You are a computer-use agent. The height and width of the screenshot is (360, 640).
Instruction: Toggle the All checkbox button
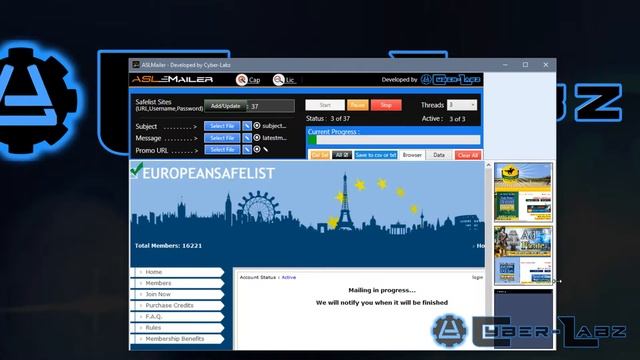coord(342,155)
